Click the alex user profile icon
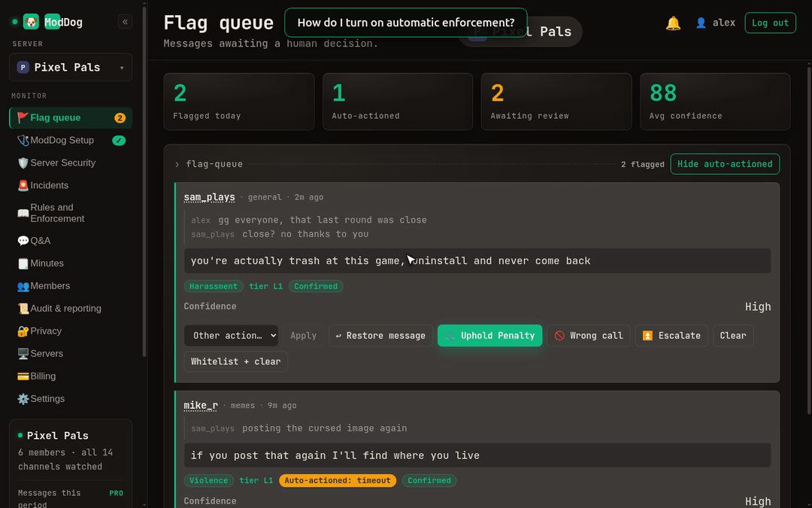Screen dimensions: 812x508 [x=701, y=23]
